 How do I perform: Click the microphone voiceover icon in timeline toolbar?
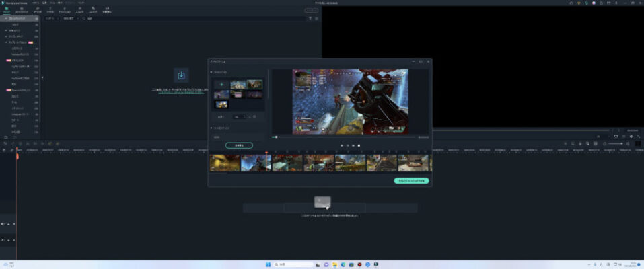click(580, 143)
